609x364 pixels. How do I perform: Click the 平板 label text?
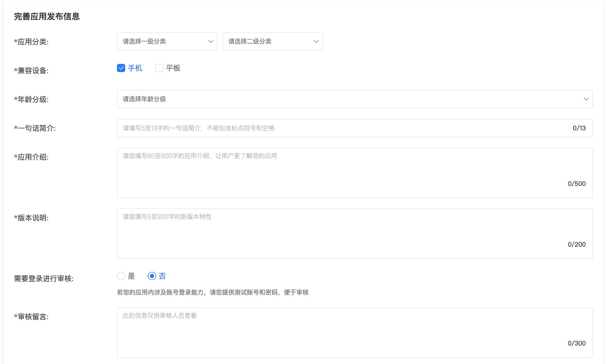[173, 68]
